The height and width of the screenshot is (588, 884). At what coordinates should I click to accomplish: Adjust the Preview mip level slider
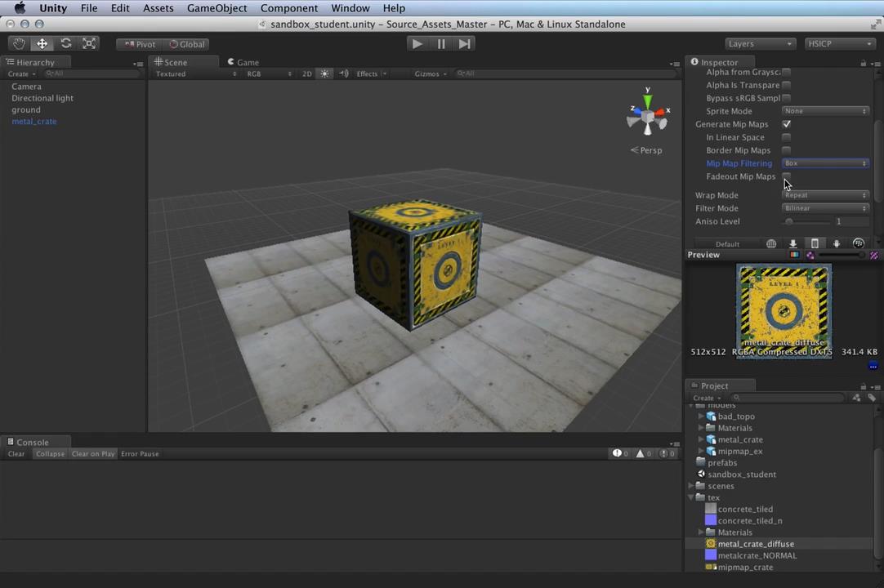click(841, 255)
